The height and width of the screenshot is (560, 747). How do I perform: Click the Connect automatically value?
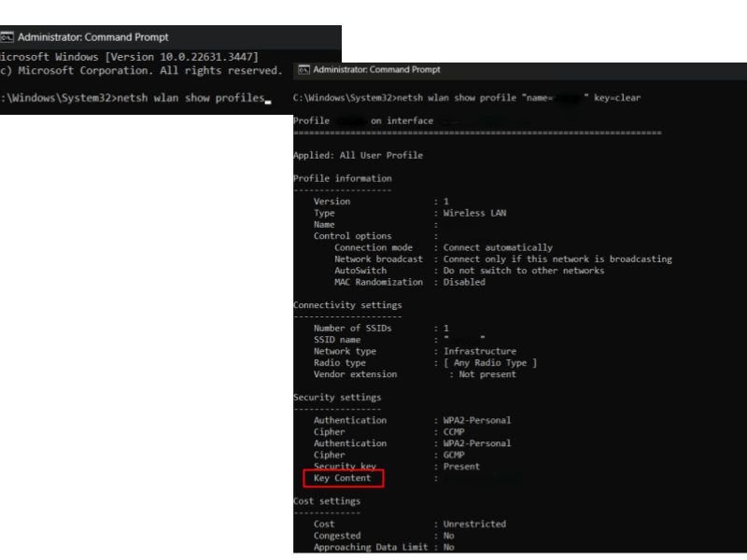498,247
